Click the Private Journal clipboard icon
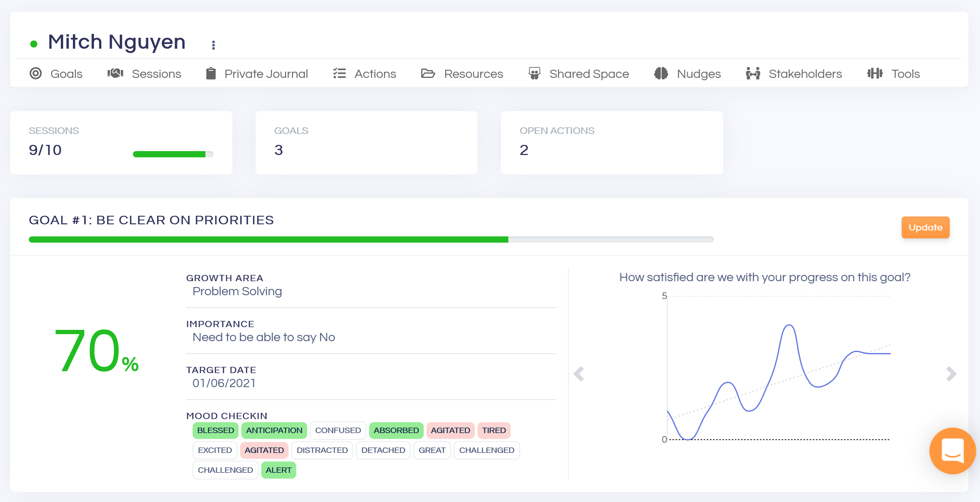980x502 pixels. coord(211,73)
